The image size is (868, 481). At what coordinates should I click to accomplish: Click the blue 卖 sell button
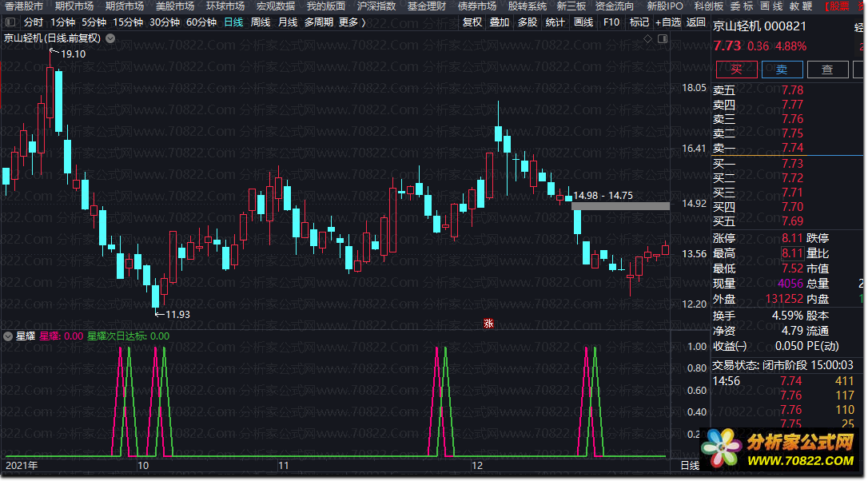pyautogui.click(x=782, y=70)
